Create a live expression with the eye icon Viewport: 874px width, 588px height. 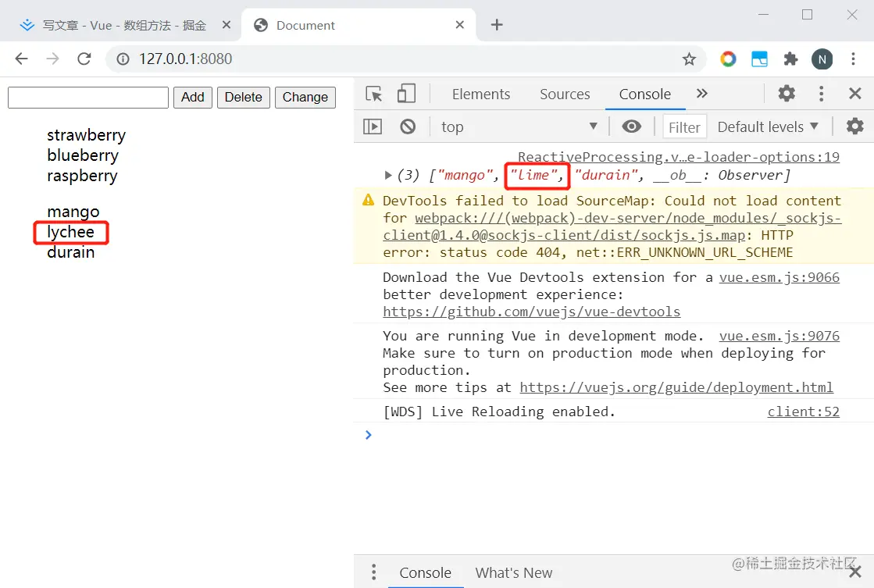[631, 127]
